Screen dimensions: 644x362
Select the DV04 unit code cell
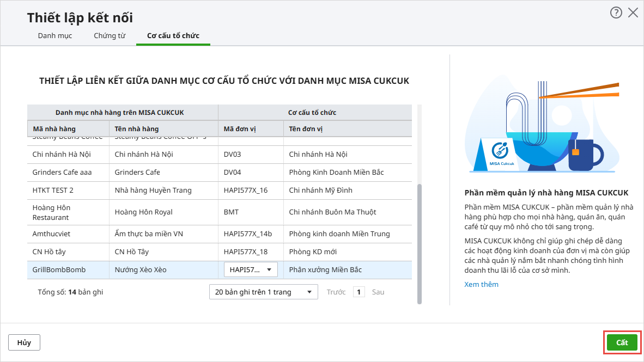coord(232,173)
